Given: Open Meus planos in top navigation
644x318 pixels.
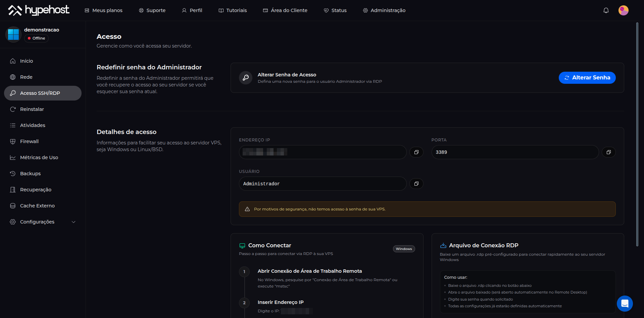Looking at the screenshot, I should tap(103, 10).
